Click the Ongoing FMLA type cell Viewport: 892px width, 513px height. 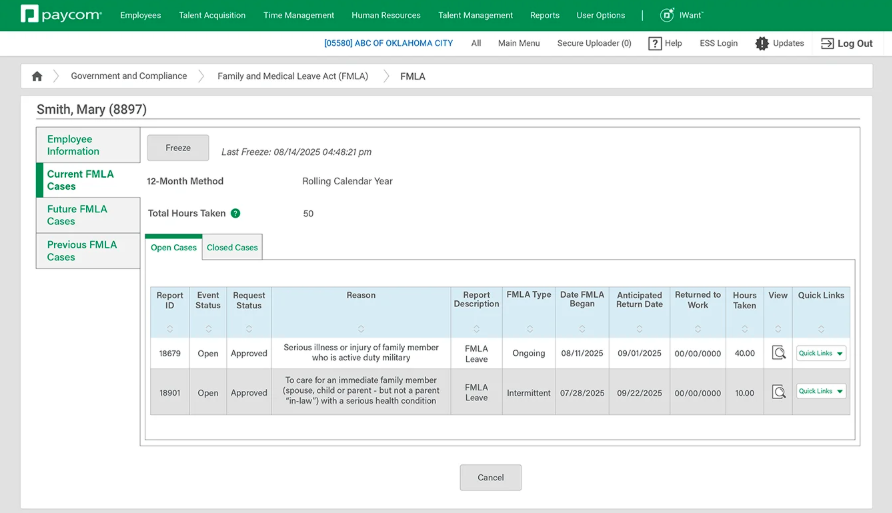[x=528, y=353]
